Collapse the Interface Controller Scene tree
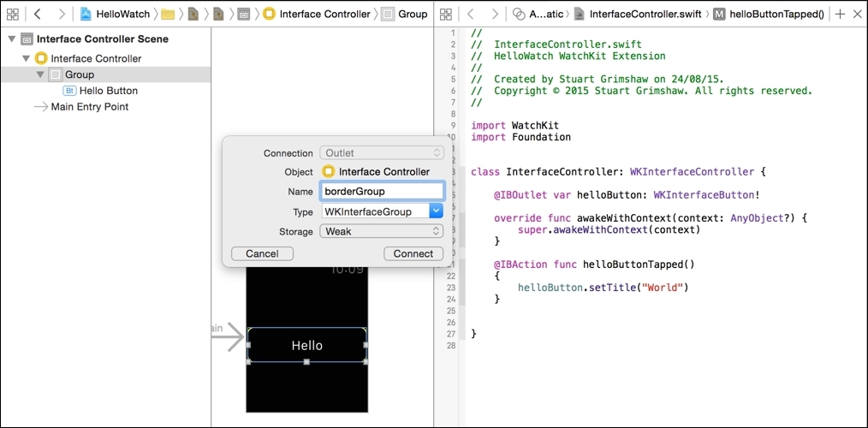The height and width of the screenshot is (428, 868). 12,39
